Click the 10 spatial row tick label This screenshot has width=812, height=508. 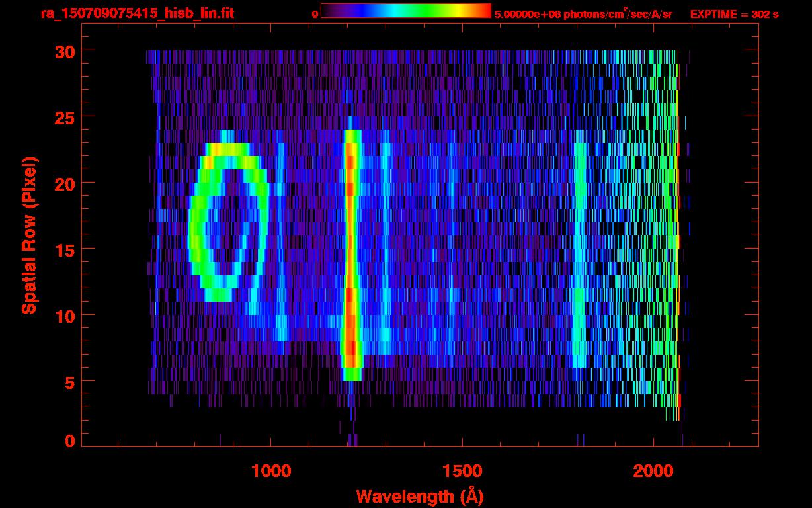[x=65, y=315]
